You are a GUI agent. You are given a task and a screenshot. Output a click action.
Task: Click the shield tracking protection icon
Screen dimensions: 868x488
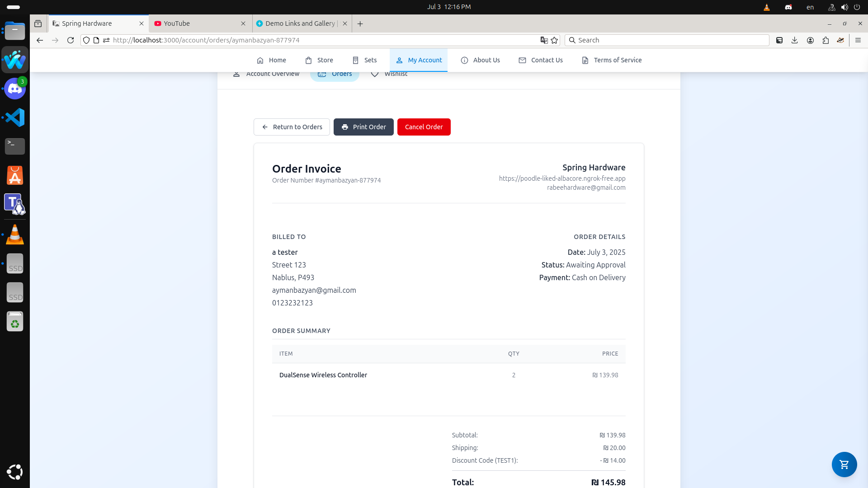coord(86,40)
